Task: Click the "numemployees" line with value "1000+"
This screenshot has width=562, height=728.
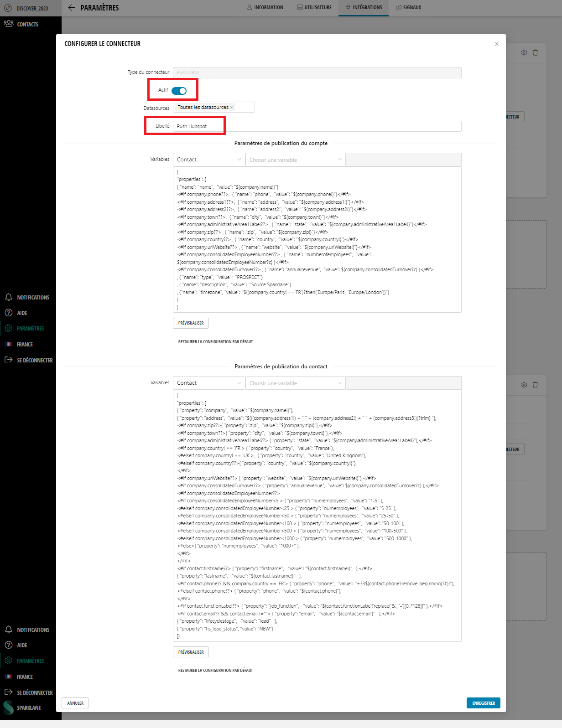Action: pyautogui.click(x=239, y=546)
